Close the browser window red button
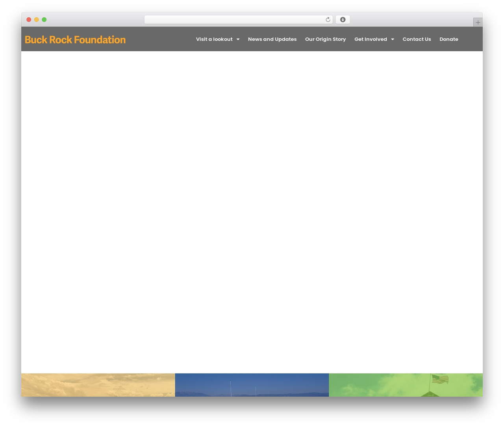Image resolution: width=504 pixels, height=427 pixels. pyautogui.click(x=29, y=20)
